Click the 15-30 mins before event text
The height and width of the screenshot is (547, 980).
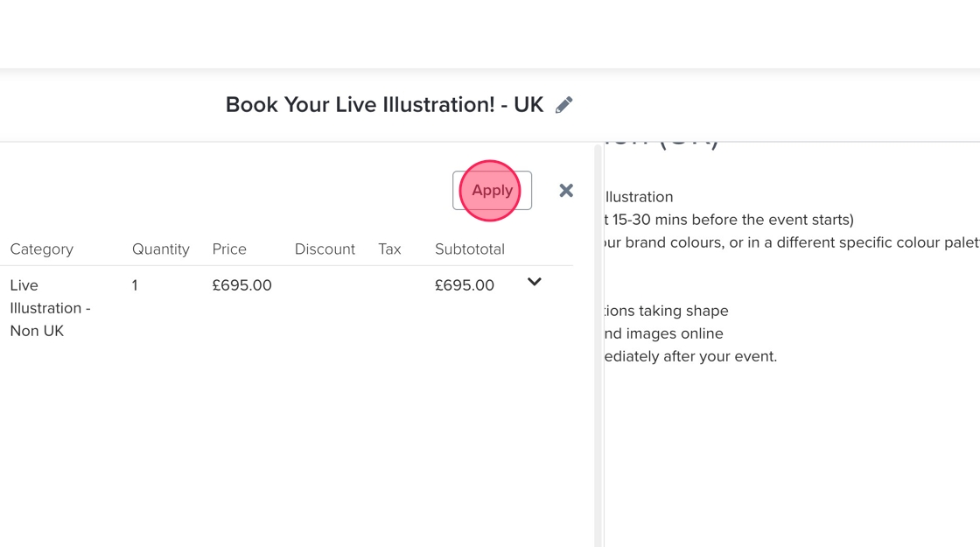click(x=728, y=220)
